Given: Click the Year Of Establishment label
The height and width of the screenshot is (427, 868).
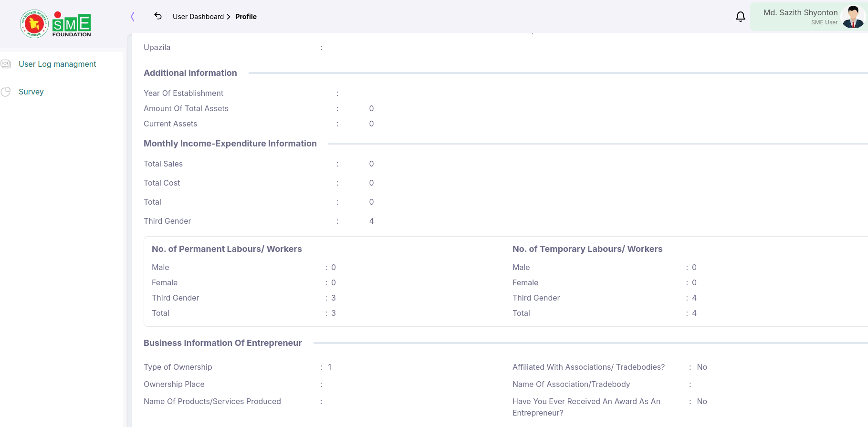Looking at the screenshot, I should coord(183,93).
